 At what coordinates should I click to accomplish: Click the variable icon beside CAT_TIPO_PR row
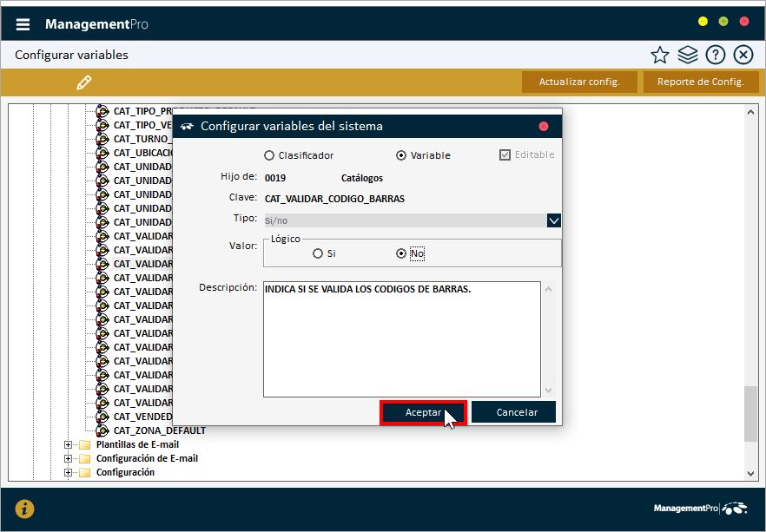pos(102,111)
